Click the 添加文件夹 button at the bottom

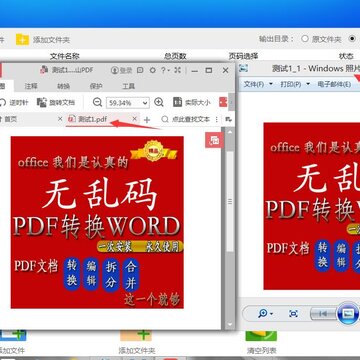(x=137, y=342)
